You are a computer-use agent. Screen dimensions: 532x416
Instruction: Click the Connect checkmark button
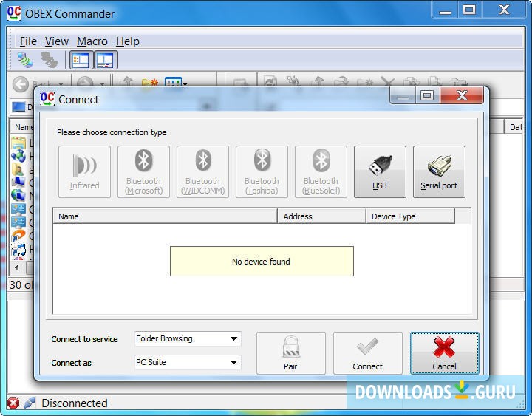[368, 353]
